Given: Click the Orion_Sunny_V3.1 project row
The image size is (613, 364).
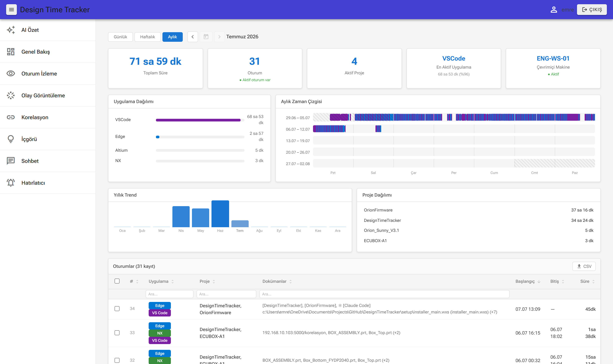Looking at the screenshot, I should tap(478, 230).
